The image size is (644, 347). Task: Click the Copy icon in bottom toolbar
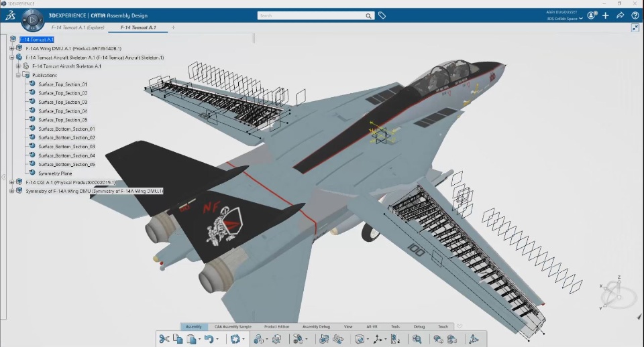(x=178, y=339)
